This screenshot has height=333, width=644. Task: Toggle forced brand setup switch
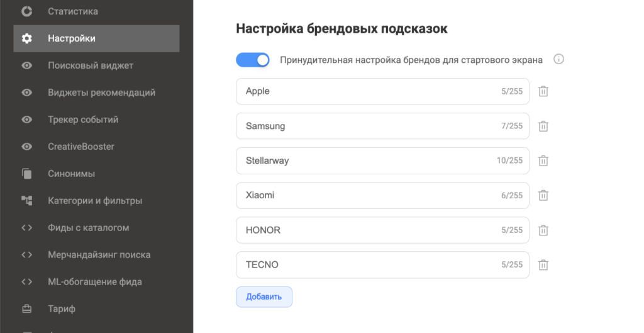tap(253, 60)
